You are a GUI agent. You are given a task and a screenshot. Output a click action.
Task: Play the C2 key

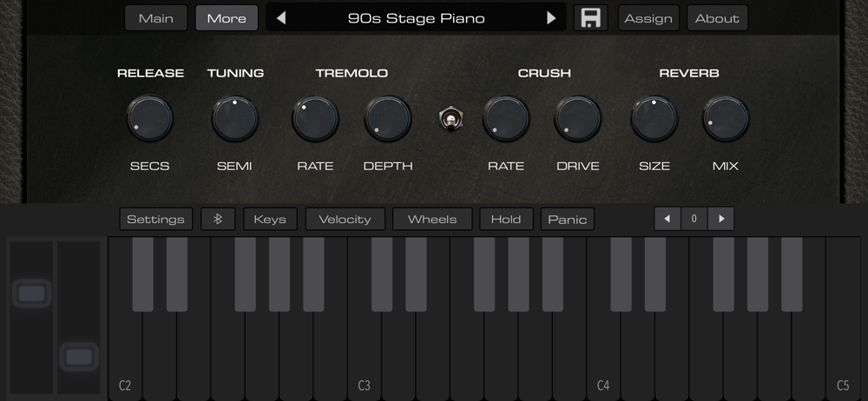click(125, 354)
